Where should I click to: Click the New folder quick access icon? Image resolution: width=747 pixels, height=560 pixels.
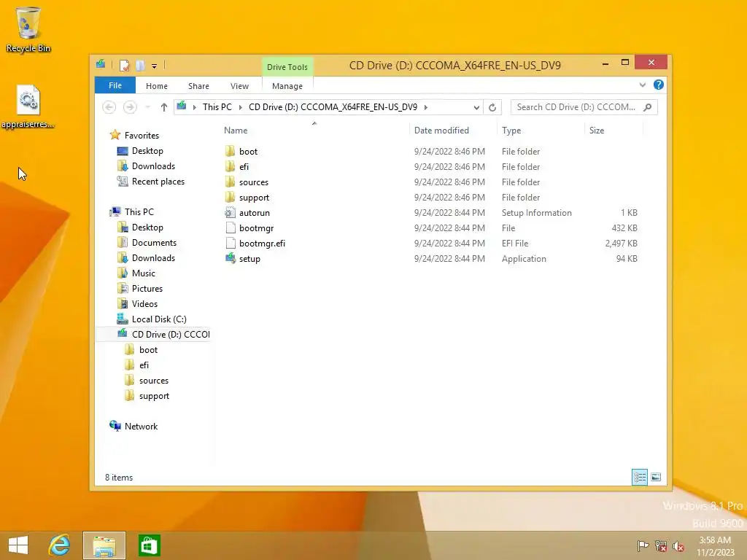140,66
